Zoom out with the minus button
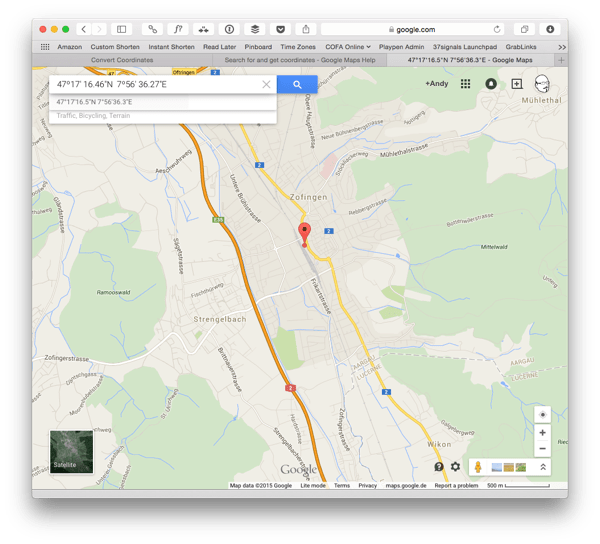Screen dimensions: 600x544 pos(542,448)
